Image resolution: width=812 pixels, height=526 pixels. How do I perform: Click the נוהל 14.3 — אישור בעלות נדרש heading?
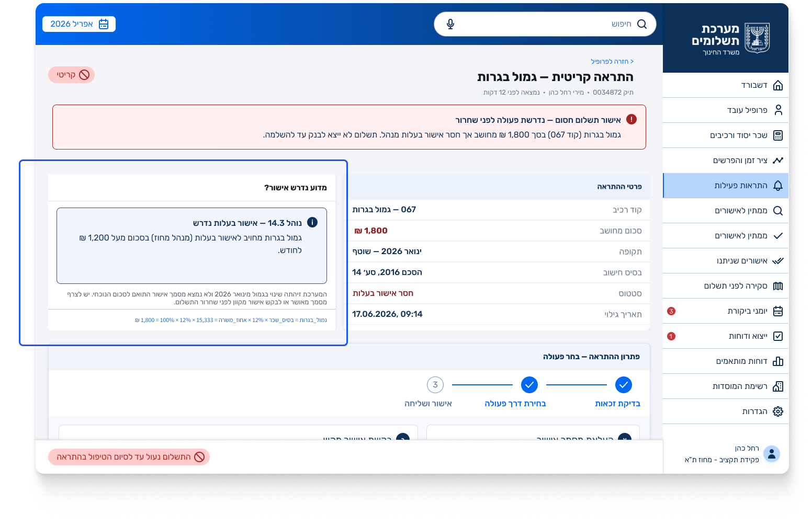(x=247, y=223)
